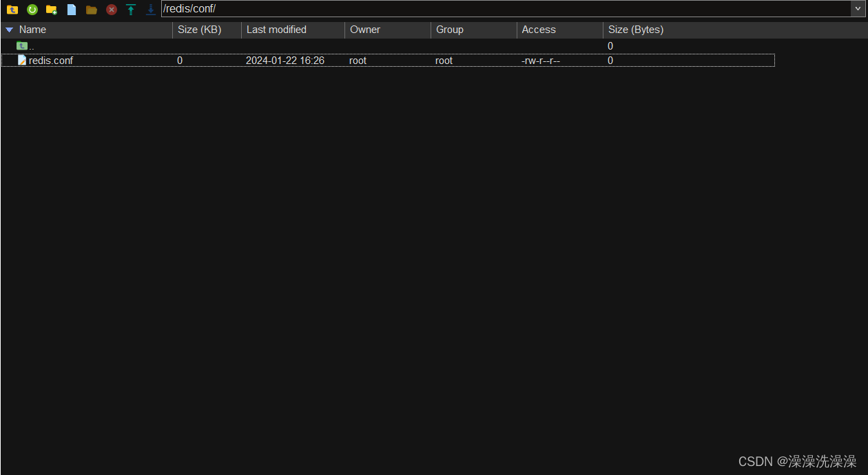This screenshot has height=475, width=868.
Task: Click redis.conf Size (KB) value 0
Action: point(180,61)
